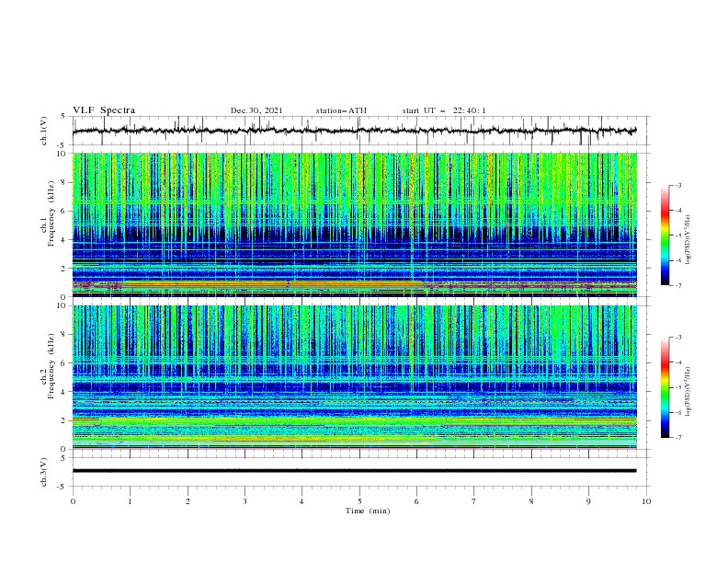
Task: Click the ch.1 spectrogram panel
Action: [355, 224]
